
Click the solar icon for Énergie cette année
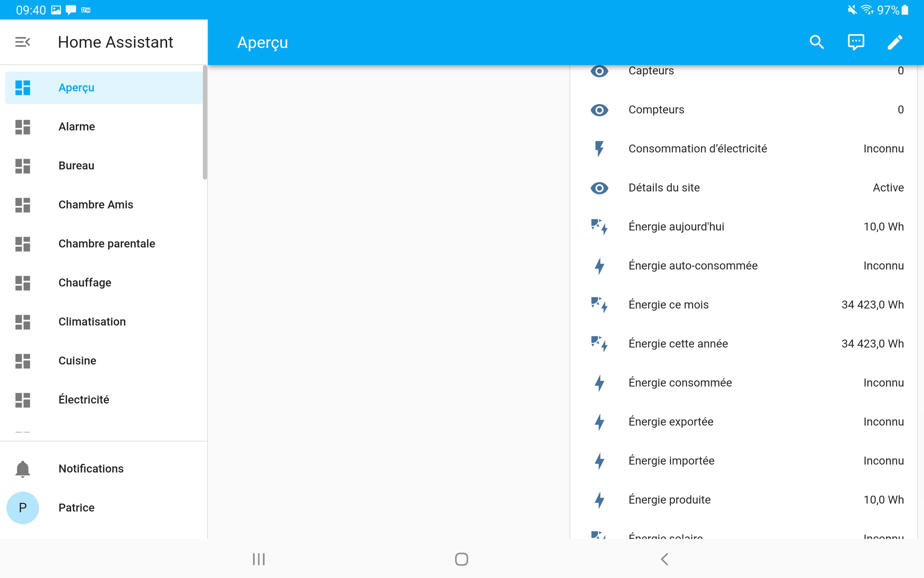[599, 344]
